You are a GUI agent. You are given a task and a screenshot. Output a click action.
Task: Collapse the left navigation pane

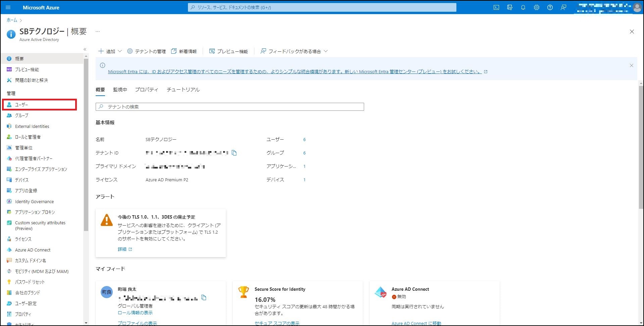(x=85, y=49)
